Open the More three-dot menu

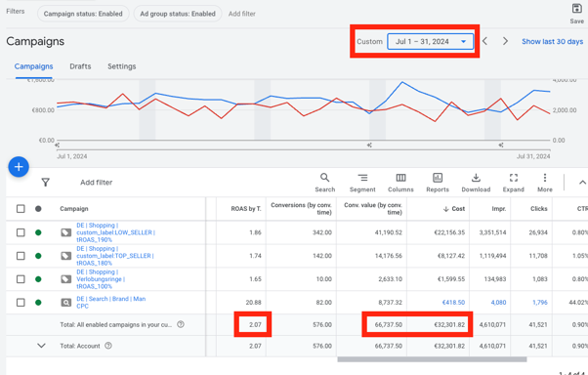[544, 183]
